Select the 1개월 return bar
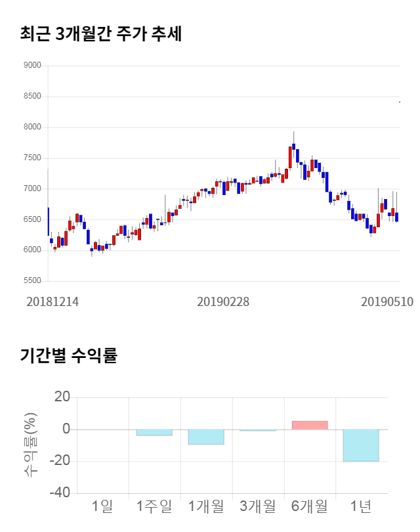The image size is (420, 532). 206,437
